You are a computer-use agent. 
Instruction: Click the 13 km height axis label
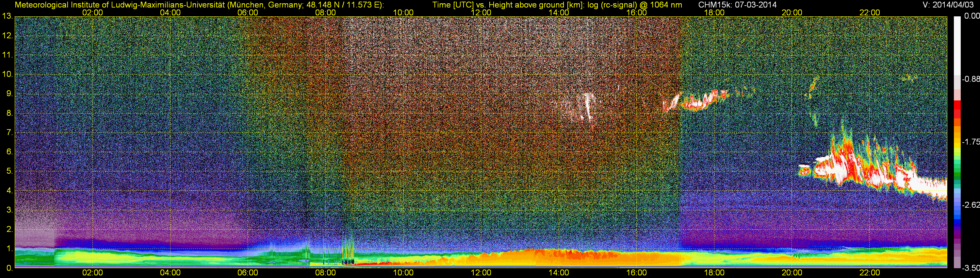point(7,16)
